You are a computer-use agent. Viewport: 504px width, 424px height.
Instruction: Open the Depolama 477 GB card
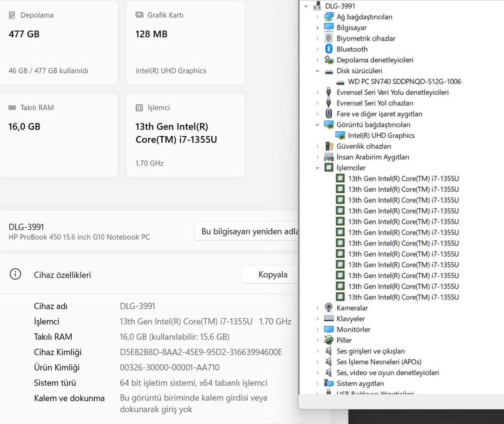pos(59,42)
